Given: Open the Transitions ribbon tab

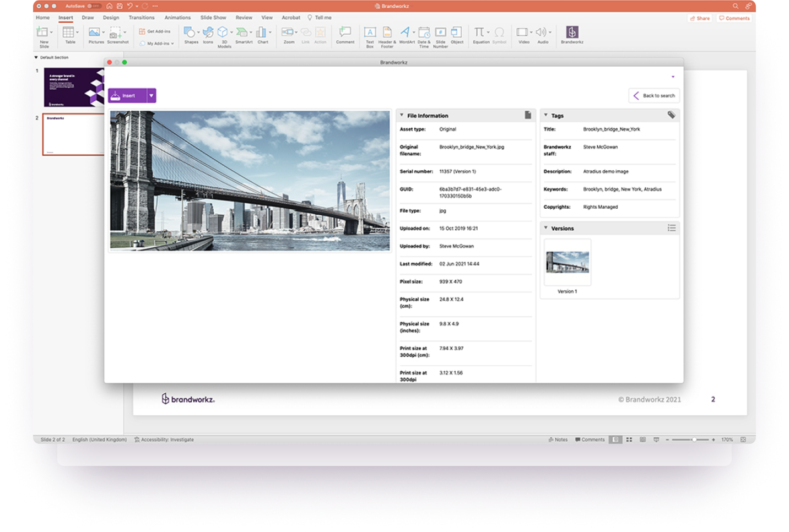Looking at the screenshot, I should click(142, 18).
